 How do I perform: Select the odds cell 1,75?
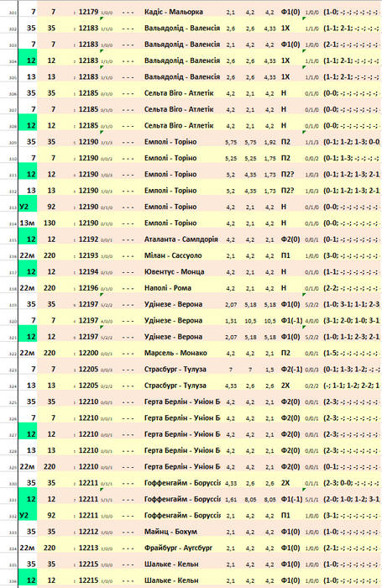pyautogui.click(x=269, y=159)
